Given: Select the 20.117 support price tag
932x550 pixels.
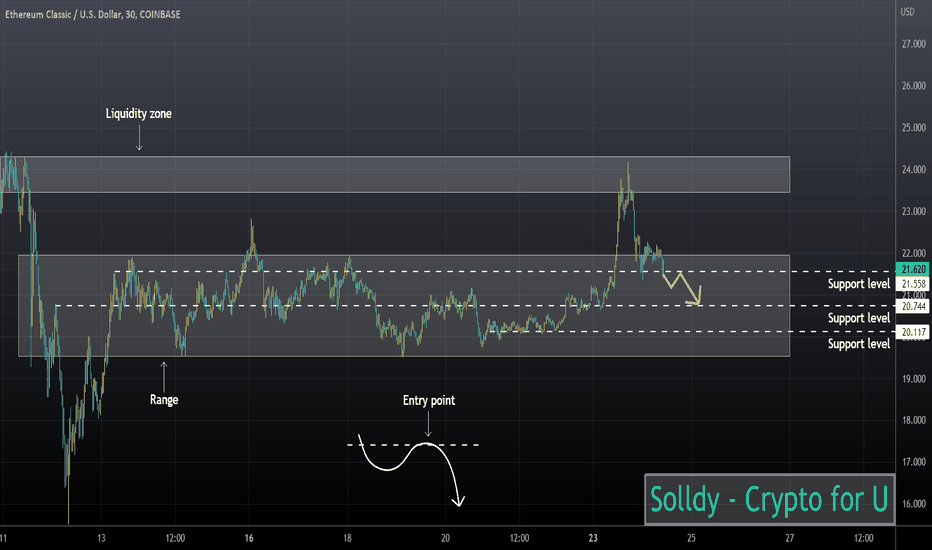Looking at the screenshot, I should pyautogui.click(x=912, y=332).
